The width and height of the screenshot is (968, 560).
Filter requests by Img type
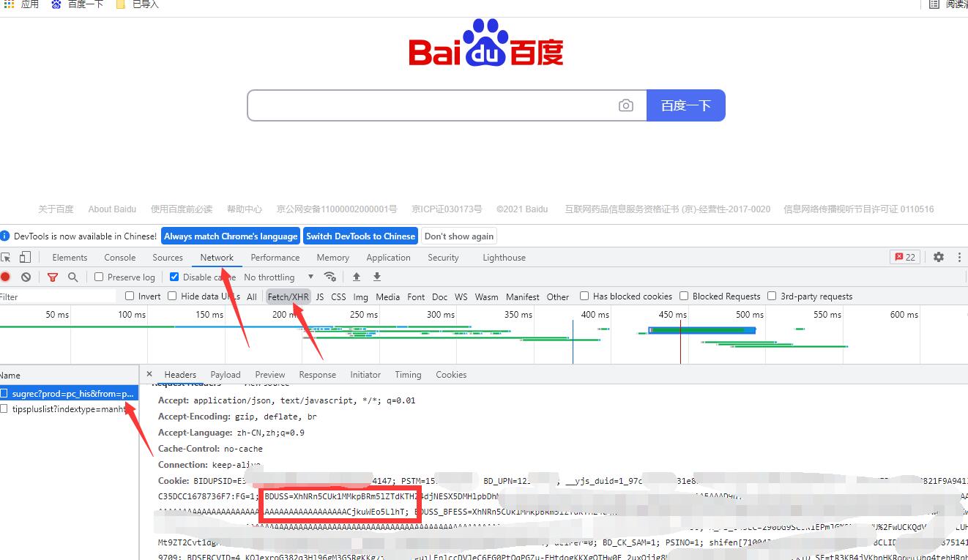(x=360, y=296)
